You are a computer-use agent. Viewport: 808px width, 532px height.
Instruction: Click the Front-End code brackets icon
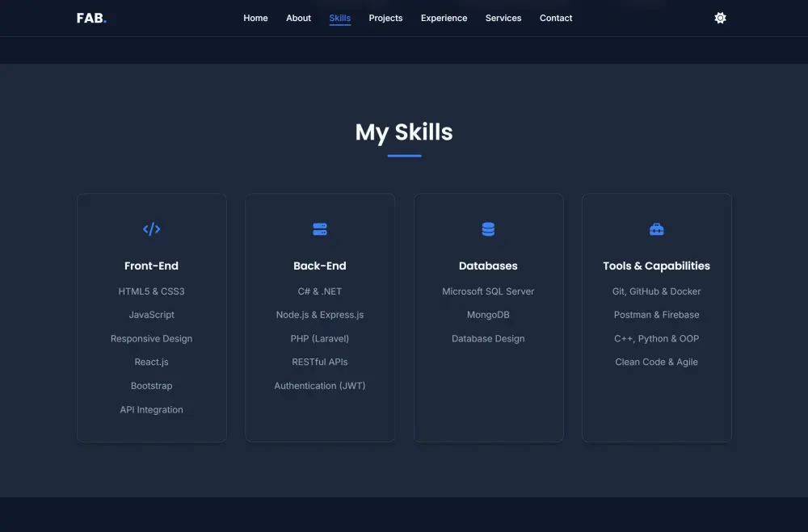[x=152, y=229]
